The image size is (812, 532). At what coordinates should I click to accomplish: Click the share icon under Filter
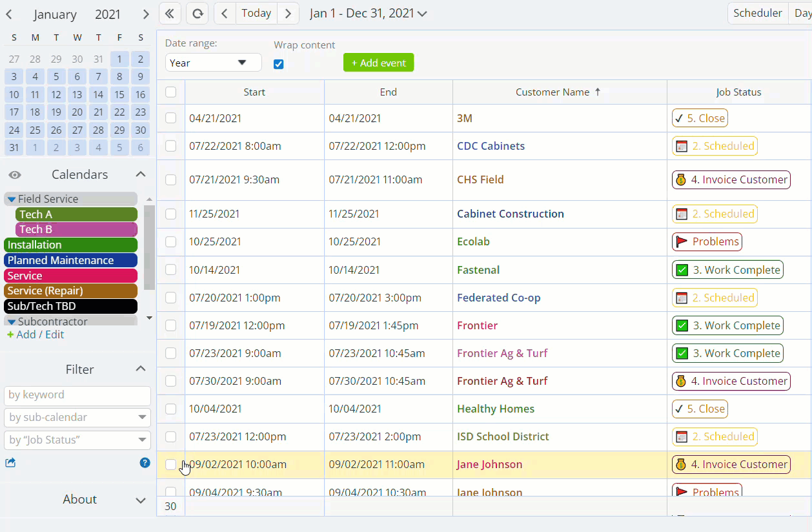10,462
